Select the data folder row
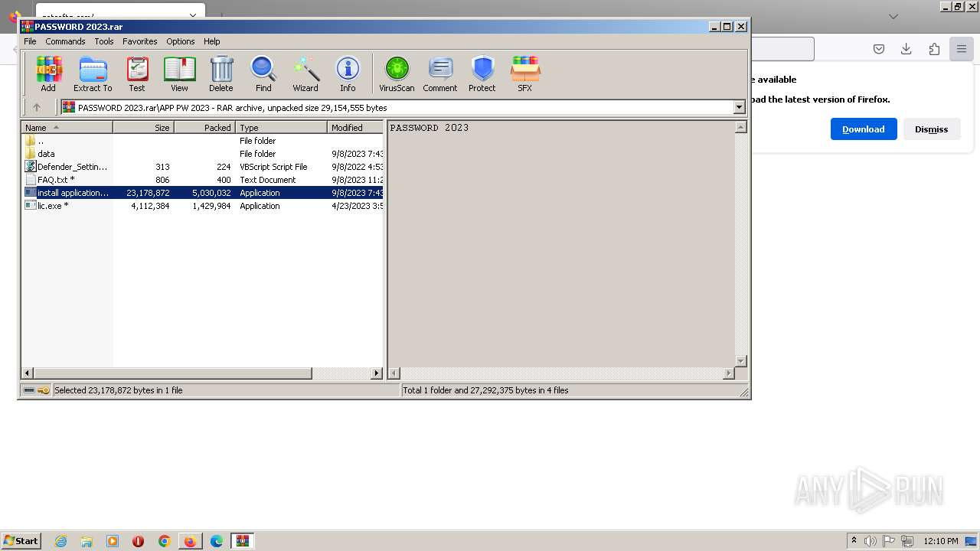Image resolution: width=980 pixels, height=551 pixels. coord(203,154)
